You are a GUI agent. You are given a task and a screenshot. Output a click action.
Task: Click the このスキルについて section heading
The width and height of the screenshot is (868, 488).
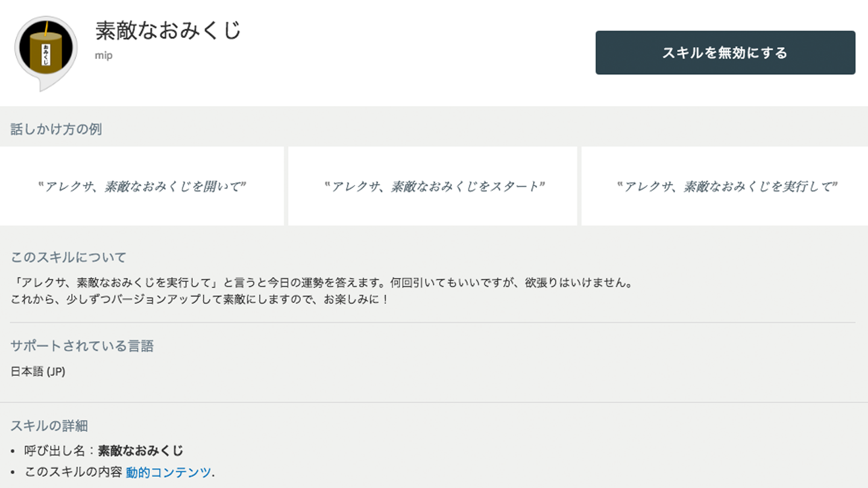point(68,257)
